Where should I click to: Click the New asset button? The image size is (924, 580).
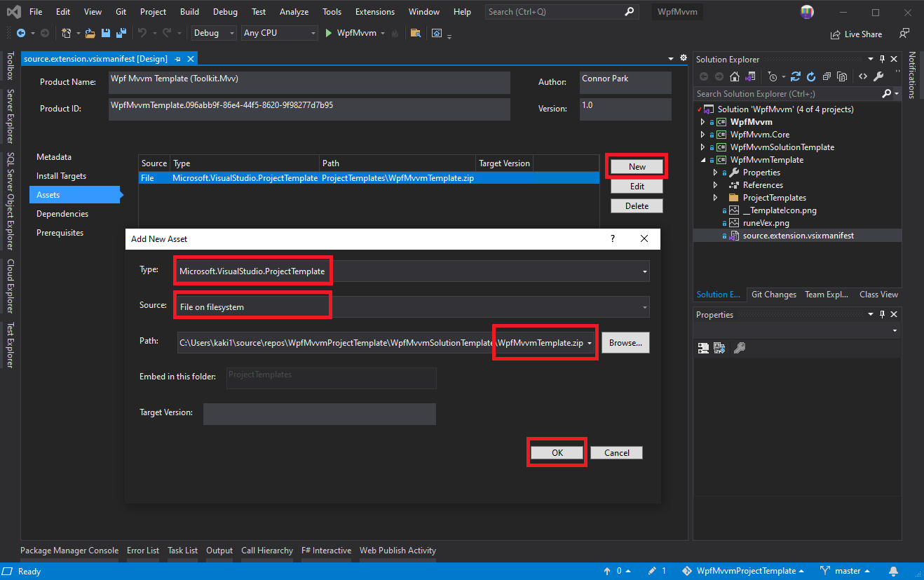pos(637,166)
